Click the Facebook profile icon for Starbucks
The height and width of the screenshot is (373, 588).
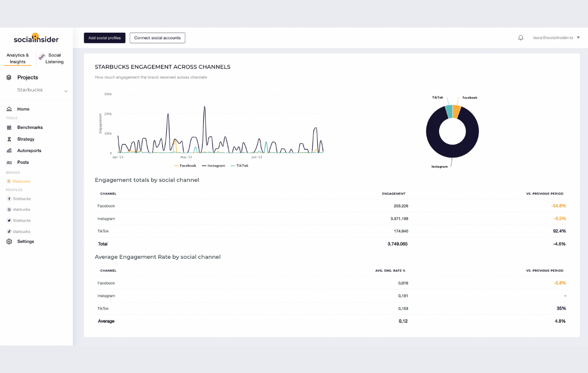tap(9, 199)
